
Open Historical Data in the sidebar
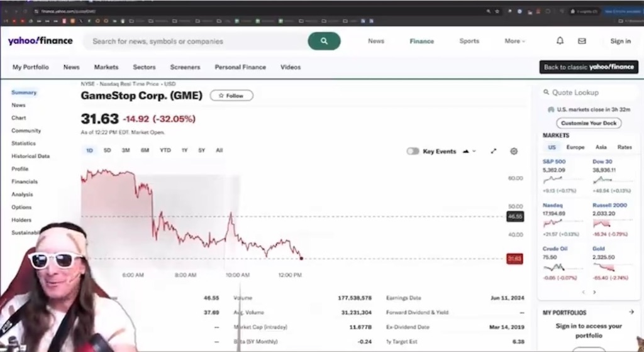click(30, 156)
